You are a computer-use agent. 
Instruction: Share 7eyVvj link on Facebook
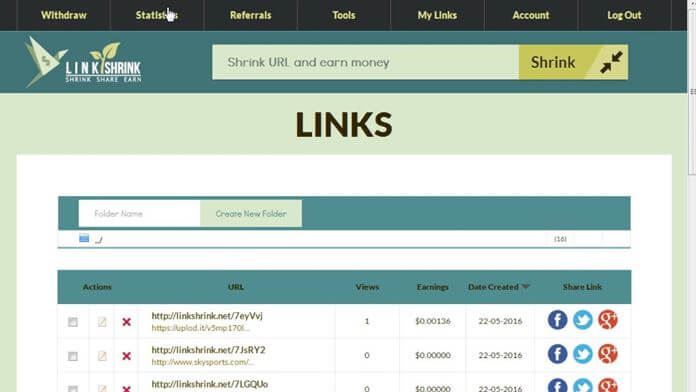558,320
